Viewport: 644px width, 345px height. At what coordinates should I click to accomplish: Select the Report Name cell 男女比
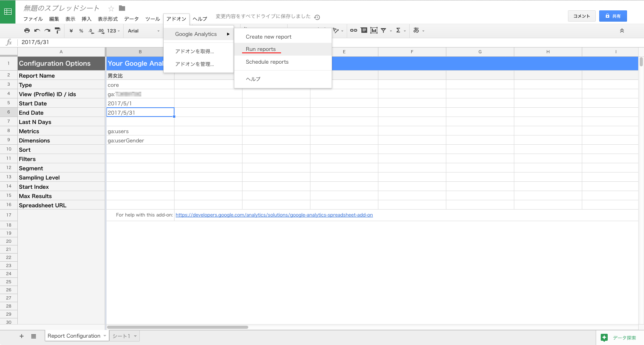click(x=140, y=76)
